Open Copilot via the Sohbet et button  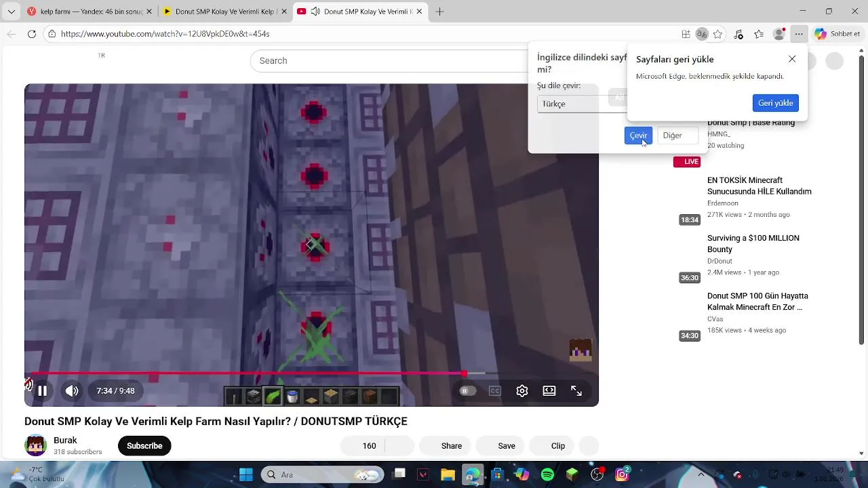[x=838, y=34]
